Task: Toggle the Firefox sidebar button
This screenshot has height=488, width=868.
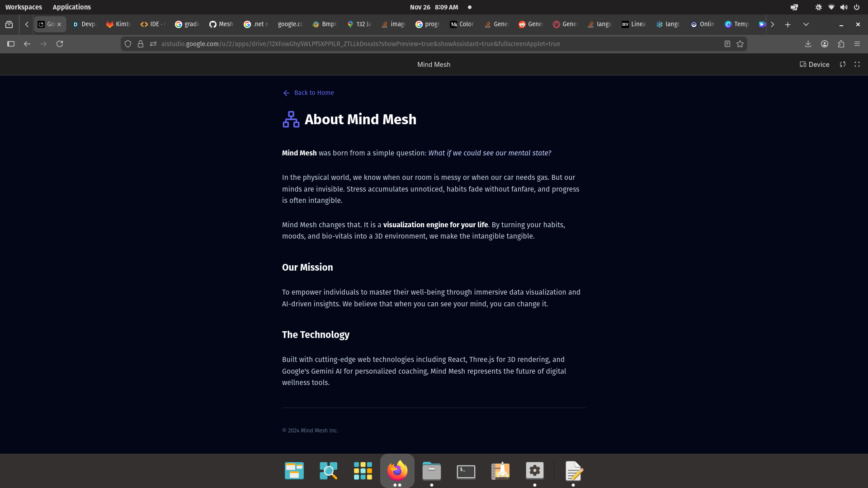Action: (x=11, y=44)
